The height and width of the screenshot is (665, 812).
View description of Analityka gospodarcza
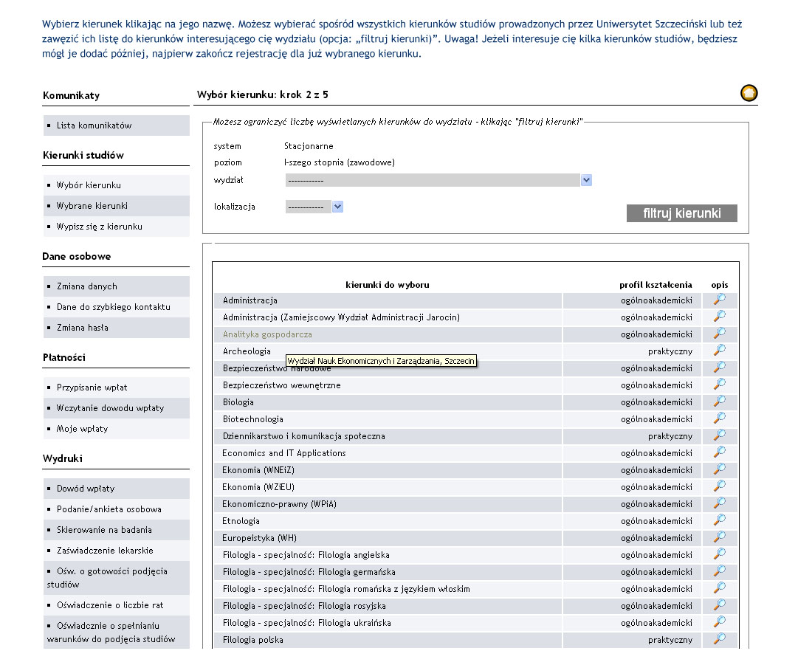[719, 334]
